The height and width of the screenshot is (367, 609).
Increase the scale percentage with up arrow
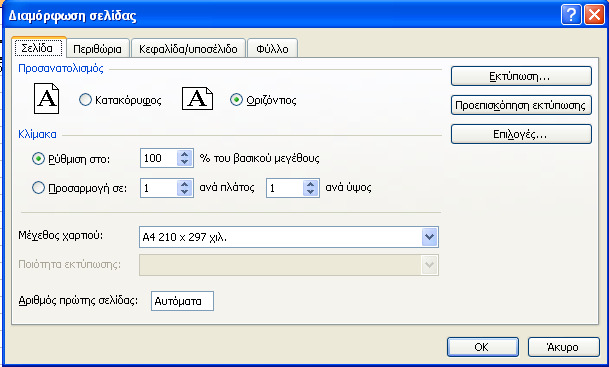coord(185,154)
